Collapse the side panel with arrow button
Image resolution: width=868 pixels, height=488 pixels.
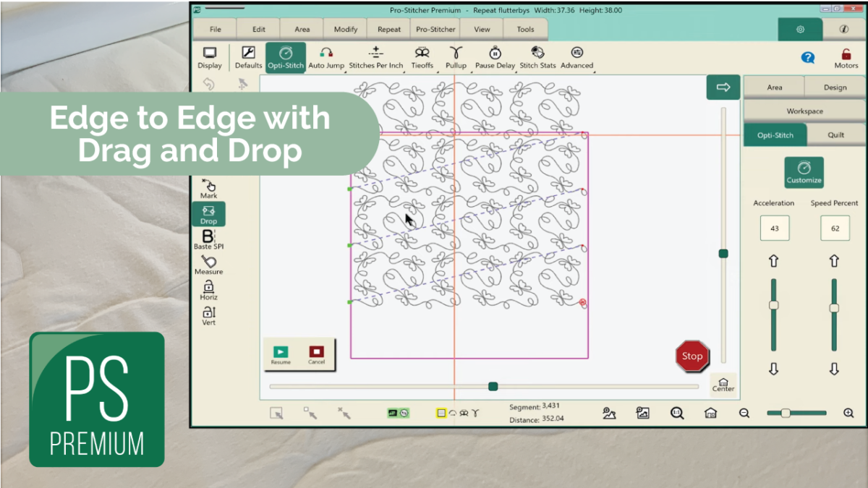click(x=723, y=87)
